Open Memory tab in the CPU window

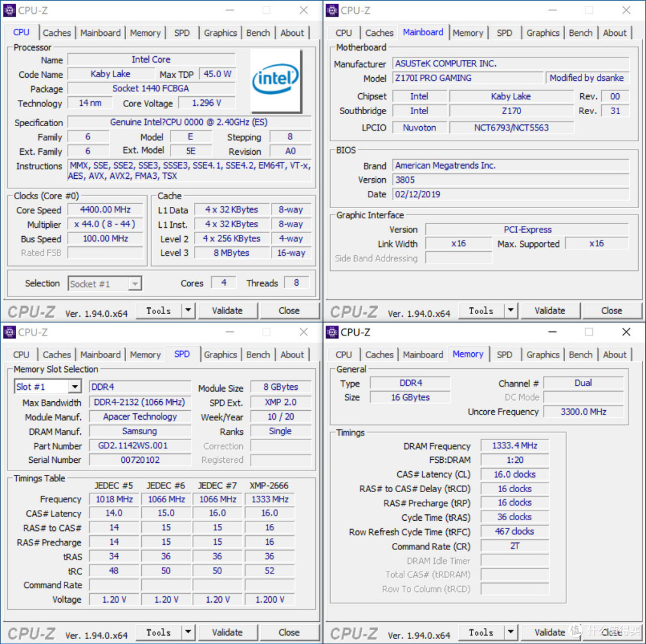pos(145,33)
